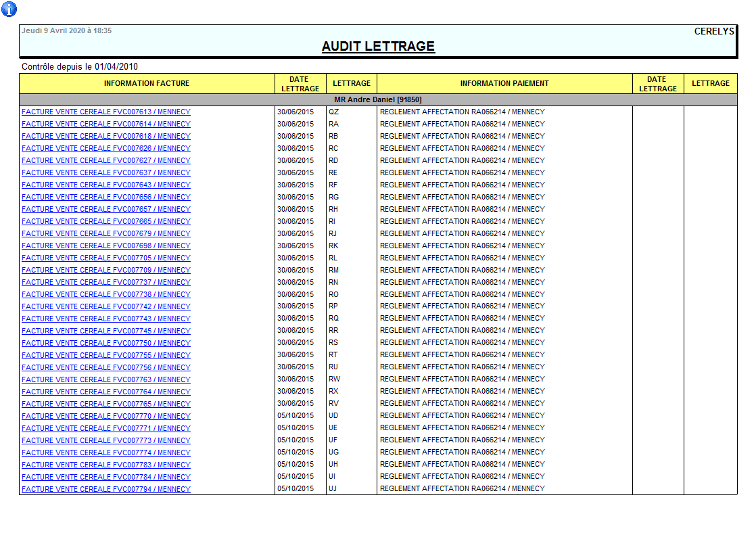This screenshot has width=756, height=533.
Task: Open invoice FVC007613 / MENNECY link
Action: [x=106, y=112]
